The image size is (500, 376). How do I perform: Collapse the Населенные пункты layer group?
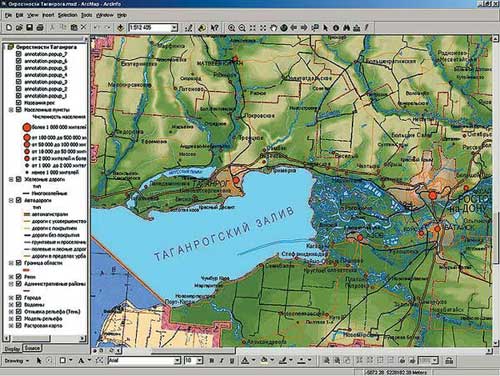[11, 110]
